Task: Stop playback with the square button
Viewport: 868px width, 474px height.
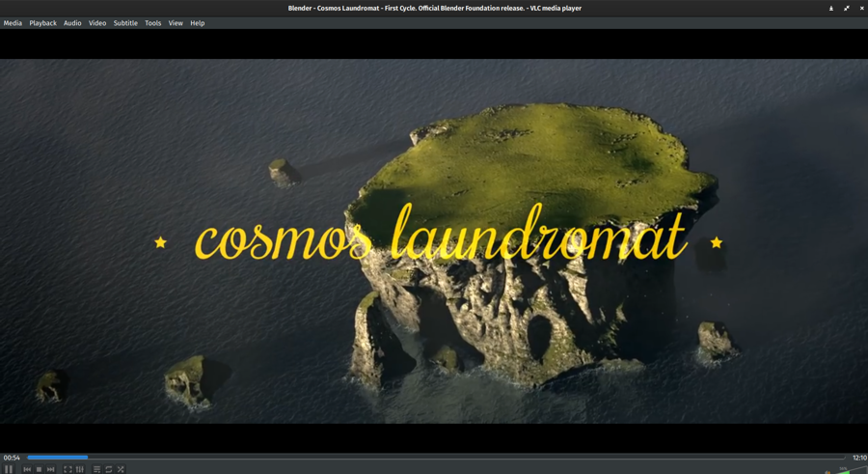Action: tap(39, 469)
